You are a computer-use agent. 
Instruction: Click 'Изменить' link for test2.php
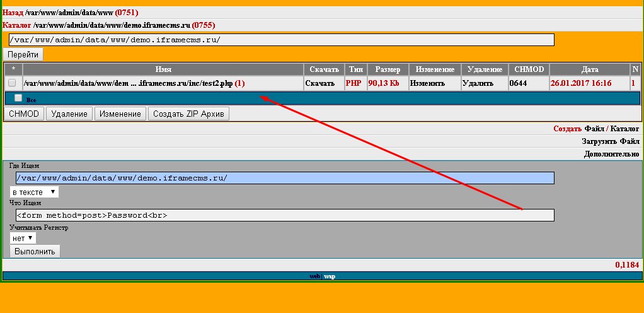tap(427, 83)
